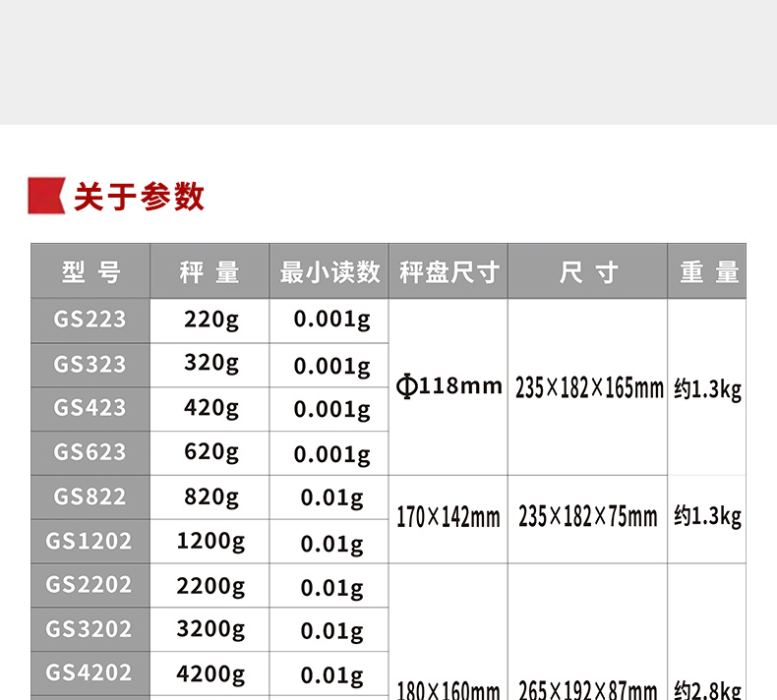Select model cell GS423
Image resolution: width=777 pixels, height=700 pixels.
90,409
